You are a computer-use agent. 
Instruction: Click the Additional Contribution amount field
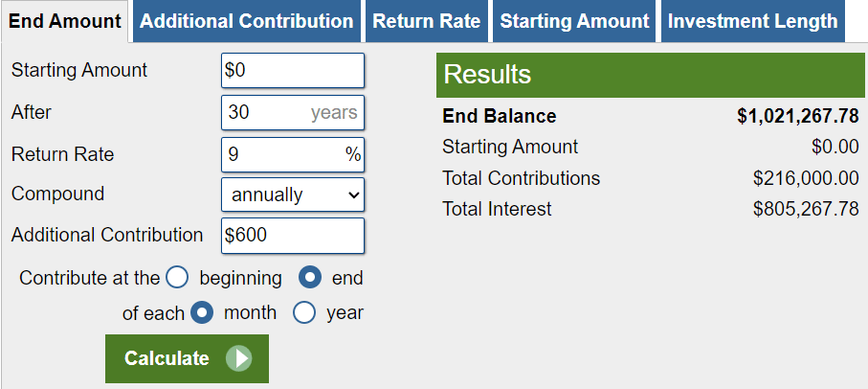293,235
